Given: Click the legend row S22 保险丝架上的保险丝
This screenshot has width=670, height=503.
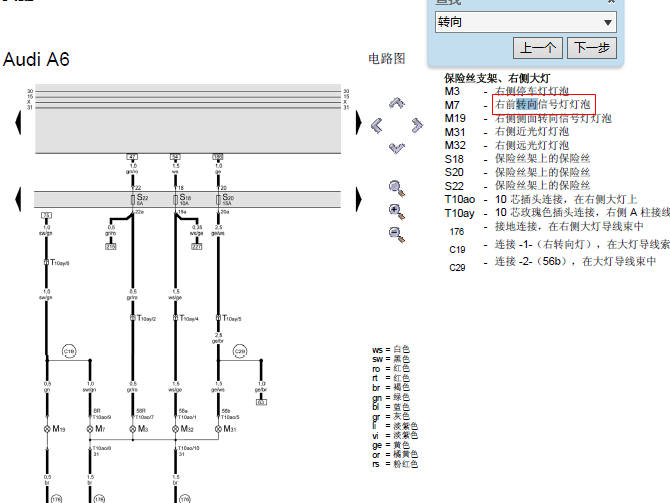Looking at the screenshot, I should coord(517,185).
